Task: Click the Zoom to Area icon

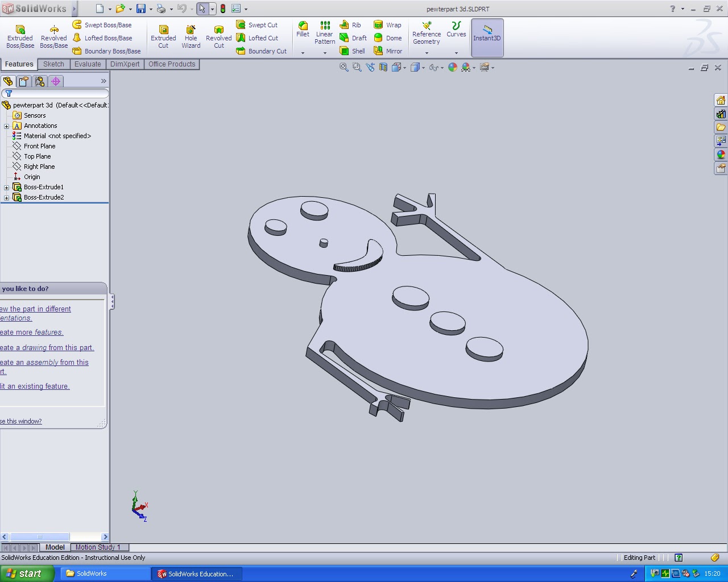Action: click(x=356, y=67)
